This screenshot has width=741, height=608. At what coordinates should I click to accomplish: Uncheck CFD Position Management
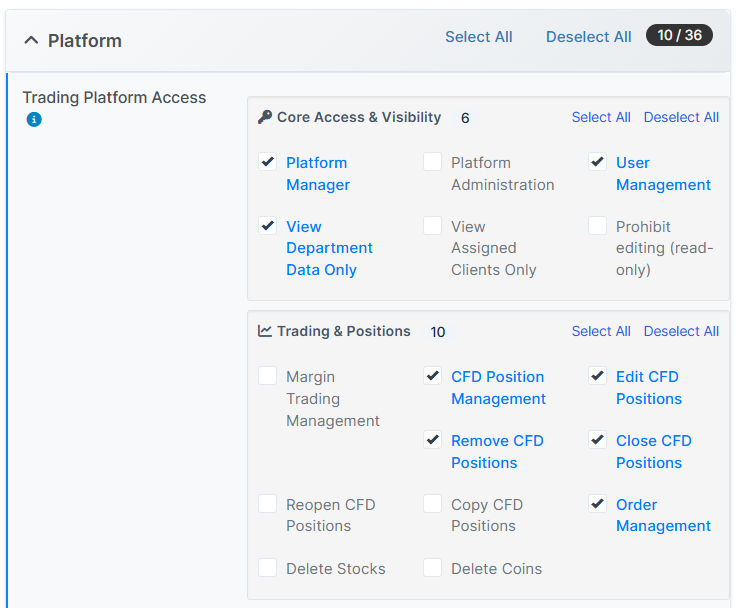pyautogui.click(x=432, y=376)
